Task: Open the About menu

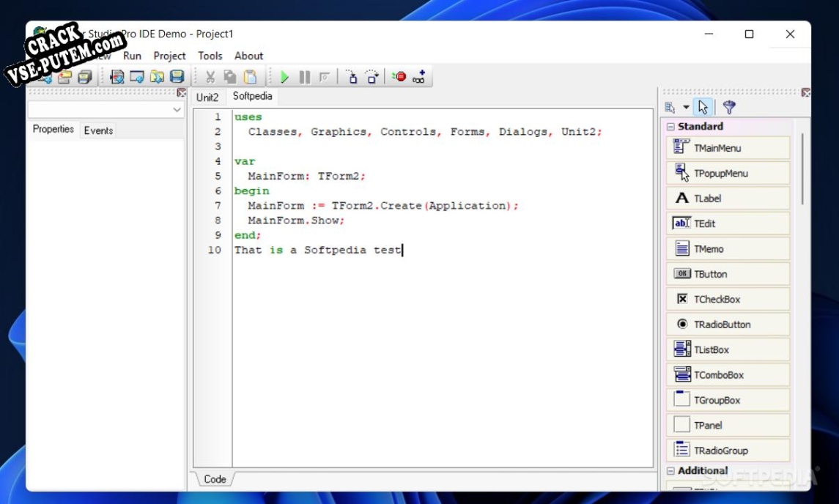Action: pos(248,56)
